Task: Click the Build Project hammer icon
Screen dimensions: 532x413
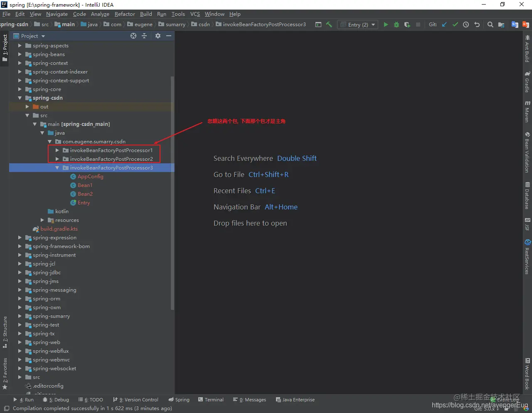Action: 329,25
